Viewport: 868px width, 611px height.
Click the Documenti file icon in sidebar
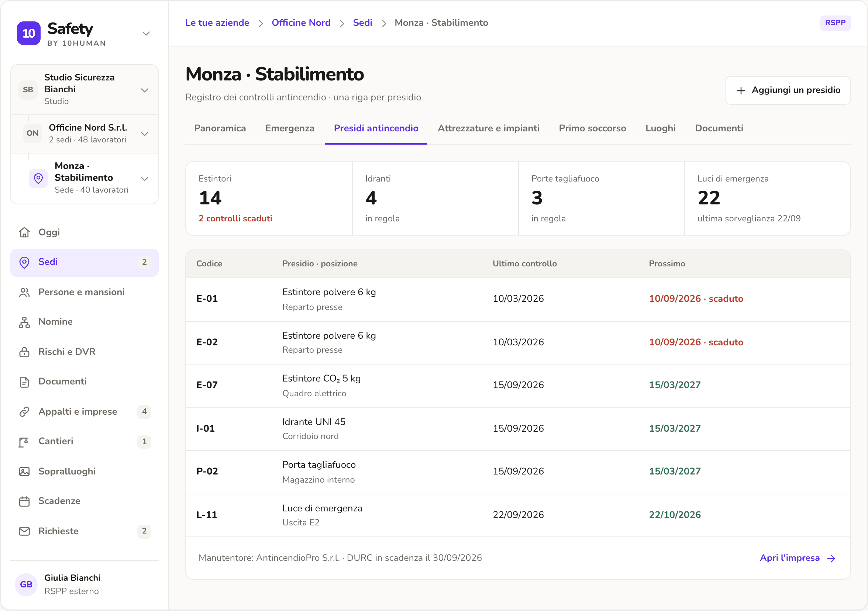click(25, 382)
